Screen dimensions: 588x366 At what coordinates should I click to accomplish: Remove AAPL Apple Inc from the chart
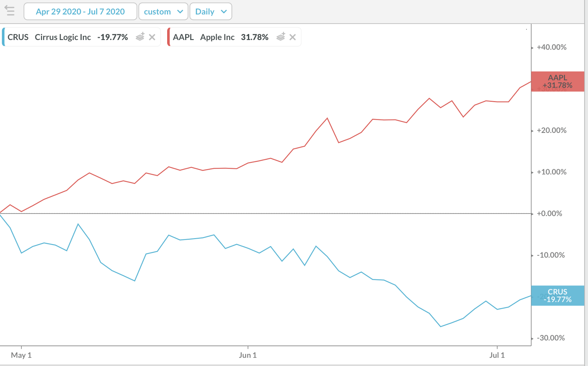click(293, 37)
